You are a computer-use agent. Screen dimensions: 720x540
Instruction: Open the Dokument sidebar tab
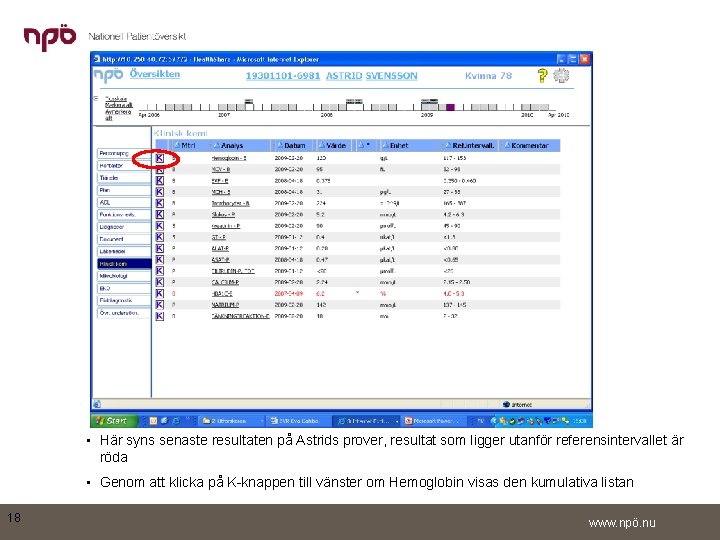tap(124, 239)
